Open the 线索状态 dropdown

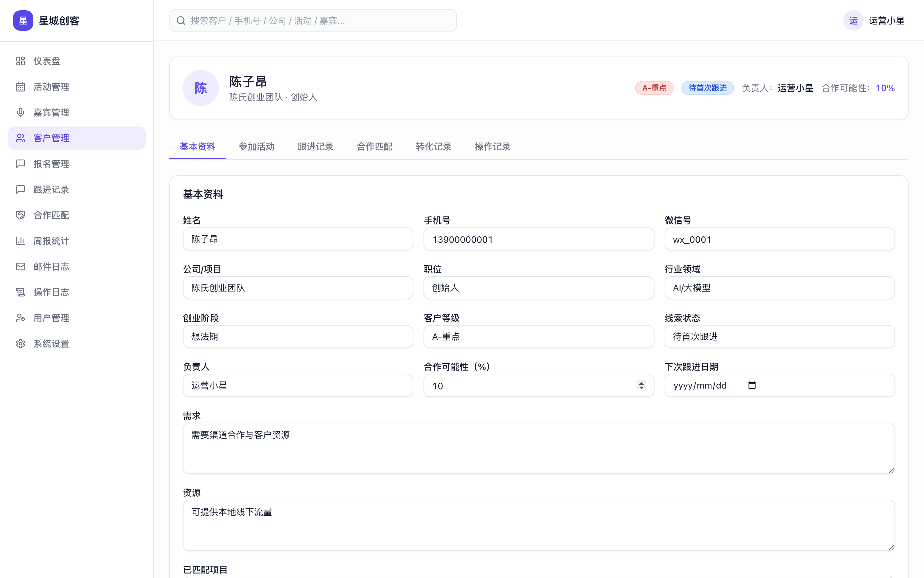pyautogui.click(x=779, y=337)
